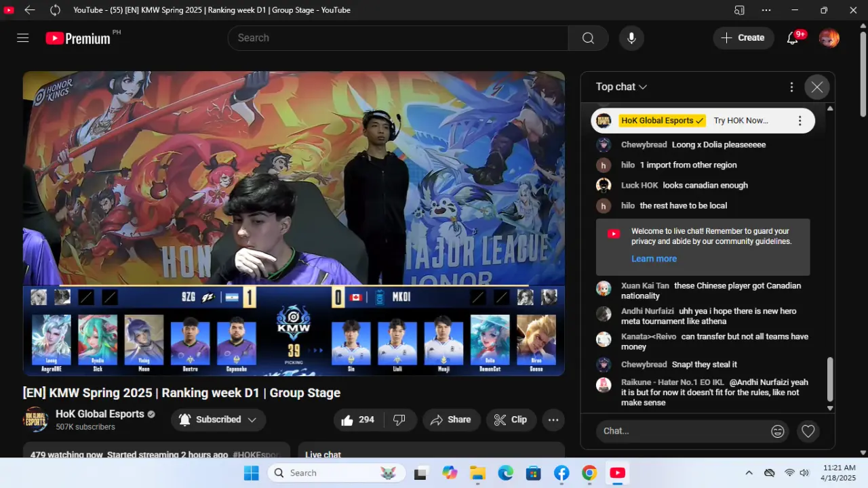Dislike the video with thumbs down
Viewport: 868px width, 488px height.
(x=399, y=420)
